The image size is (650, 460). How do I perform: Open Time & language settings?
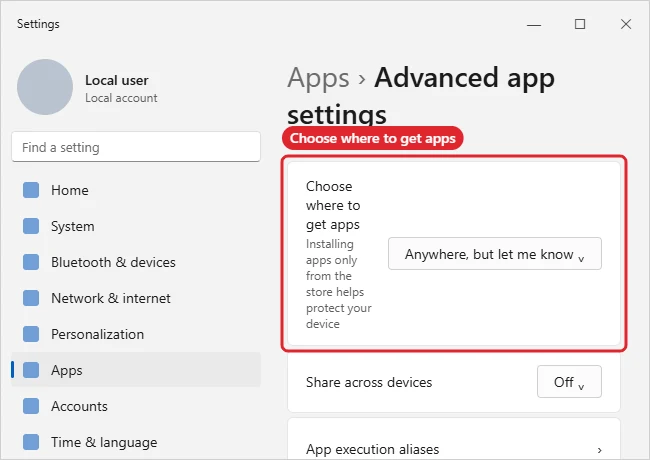[x=136, y=442]
